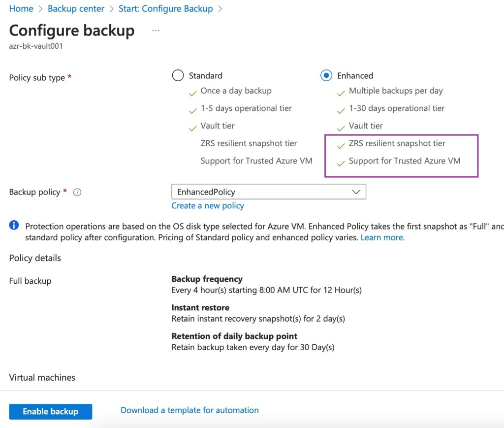Click checkmark next to ZRS resilient snapshot tier
The height and width of the screenshot is (428, 504).
pyautogui.click(x=341, y=145)
